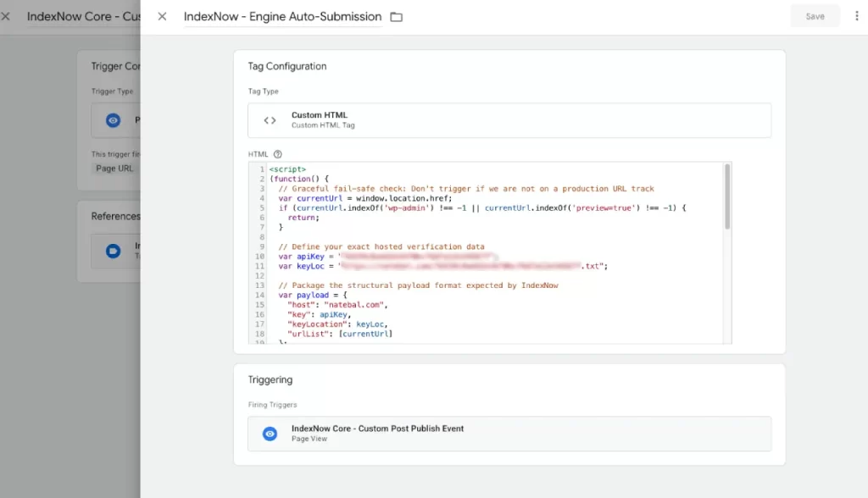Click the Package the structural payload comment line
This screenshot has height=498, width=868.
point(418,285)
